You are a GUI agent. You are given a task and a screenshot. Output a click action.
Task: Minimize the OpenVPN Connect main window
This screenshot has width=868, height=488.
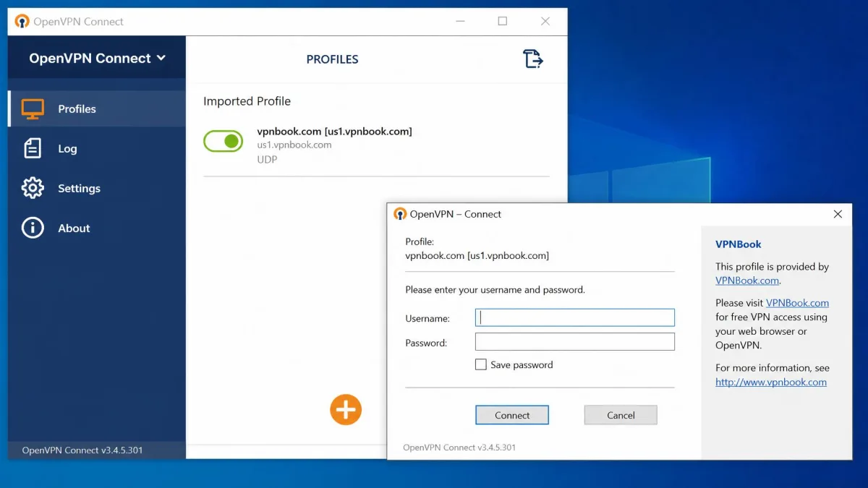459,22
